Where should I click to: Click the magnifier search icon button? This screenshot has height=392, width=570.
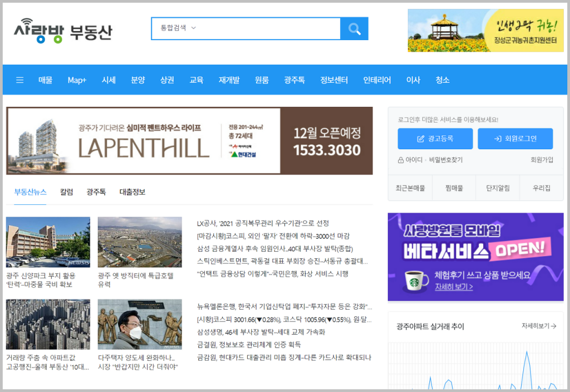[354, 28]
